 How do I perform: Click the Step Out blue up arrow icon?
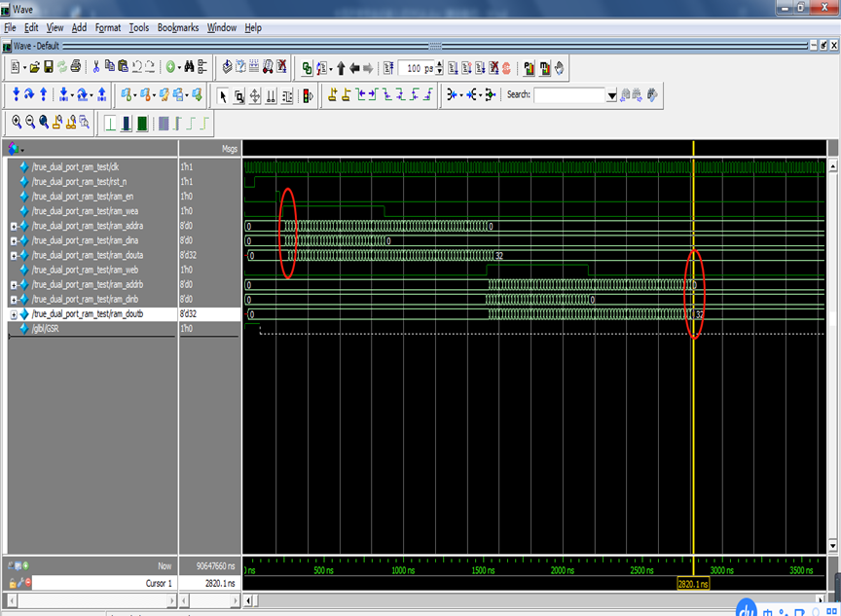click(44, 95)
